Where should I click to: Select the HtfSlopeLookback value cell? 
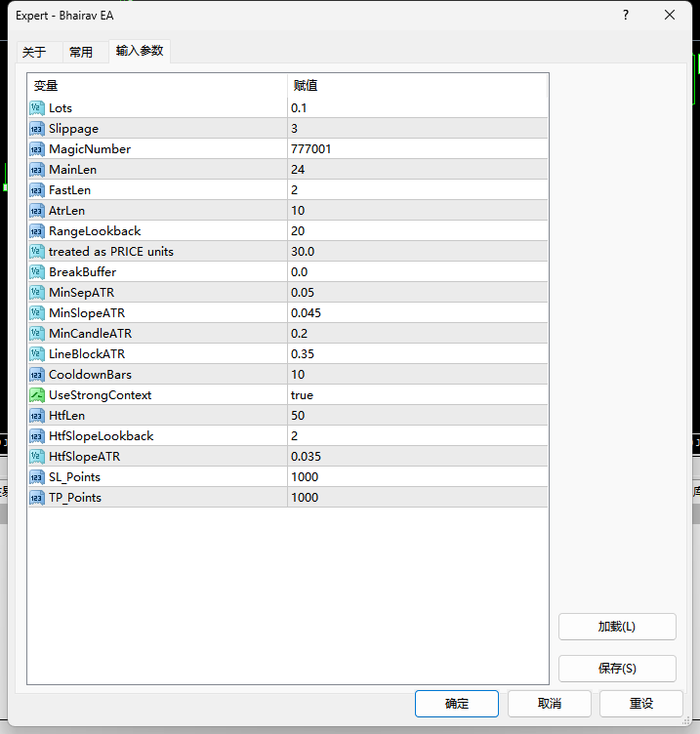418,435
